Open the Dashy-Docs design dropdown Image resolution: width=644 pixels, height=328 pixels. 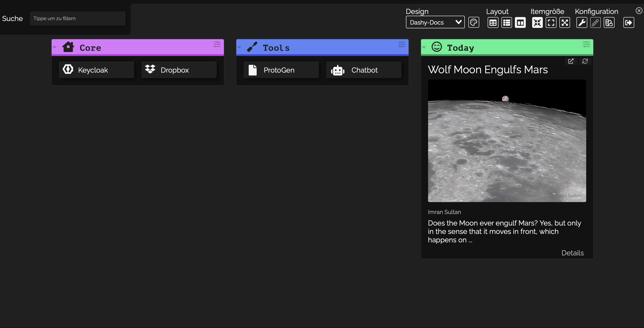click(435, 22)
